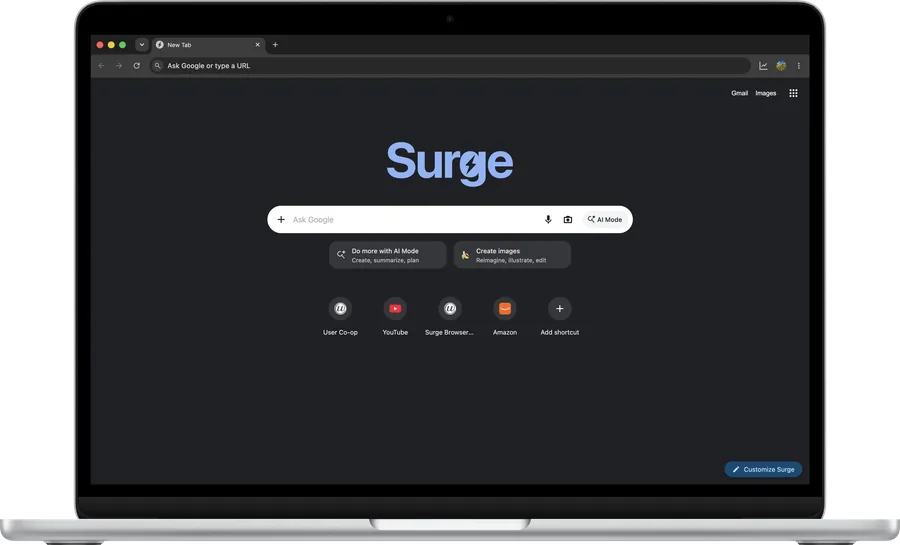Image resolution: width=900 pixels, height=545 pixels.
Task: Click the red close window button
Action: pyautogui.click(x=100, y=45)
